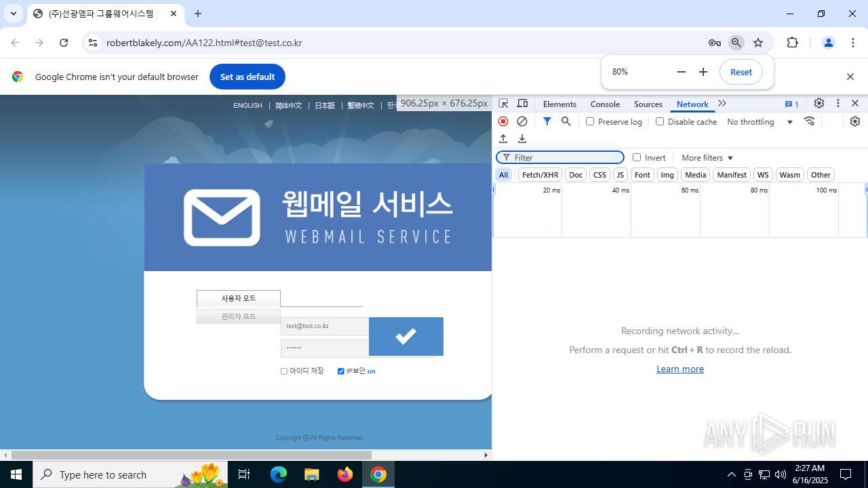Select the Network tab

[x=692, y=104]
